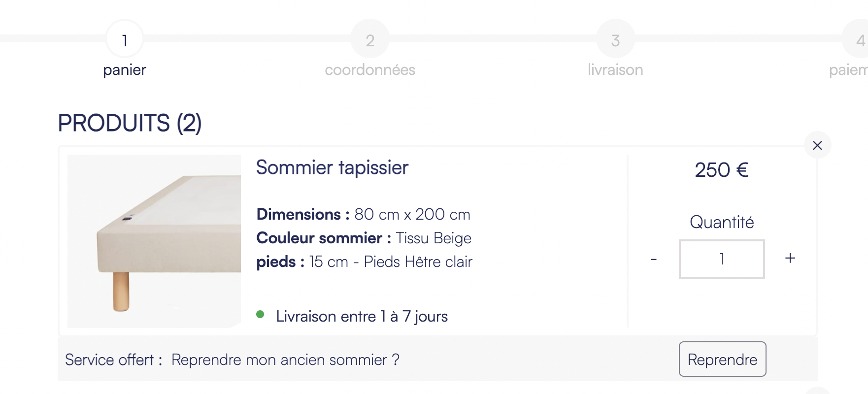Click the Reprendre button

pyautogui.click(x=722, y=359)
